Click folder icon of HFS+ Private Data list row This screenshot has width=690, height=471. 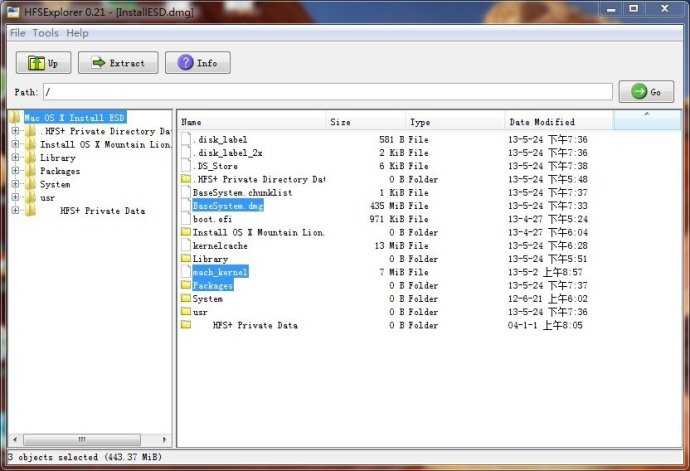tap(186, 325)
